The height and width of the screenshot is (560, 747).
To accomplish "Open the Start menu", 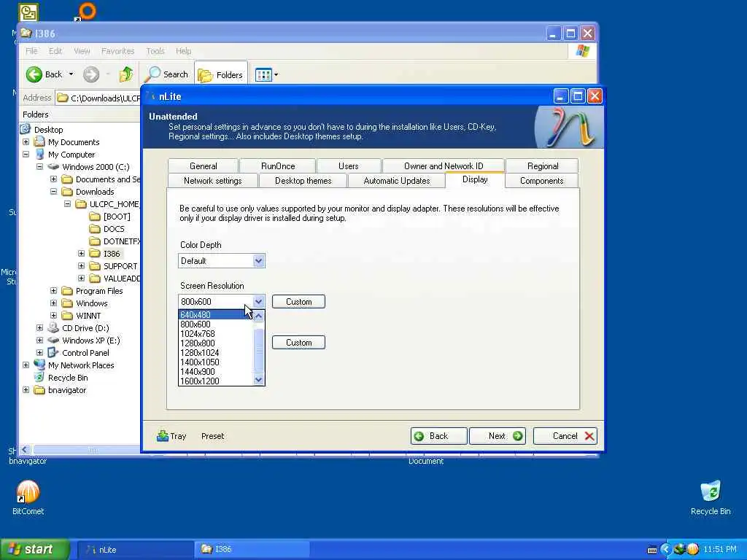I will (x=35, y=549).
